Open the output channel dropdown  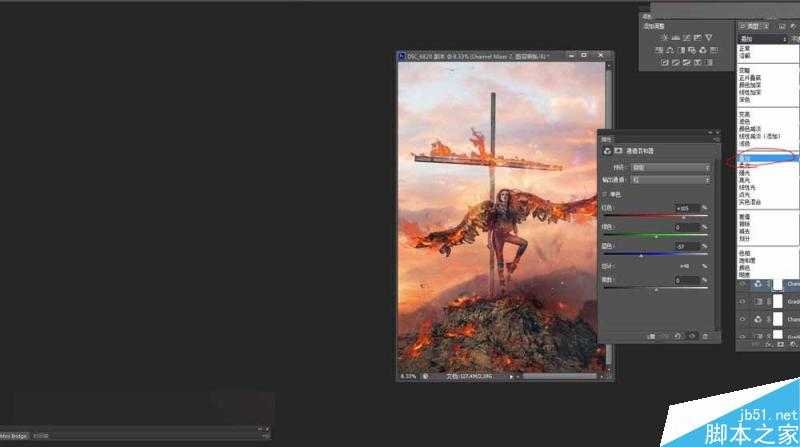[x=672, y=179]
